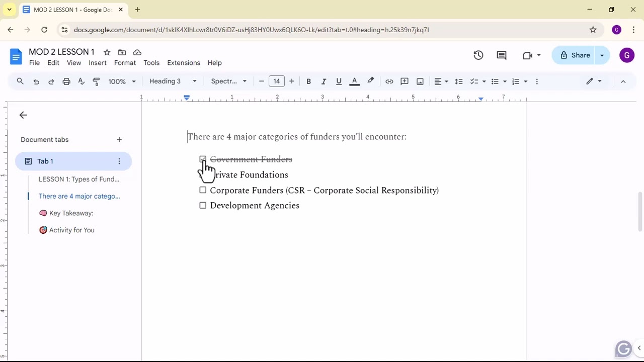Open more toolbar options
The width and height of the screenshot is (644, 362).
[x=537, y=81]
